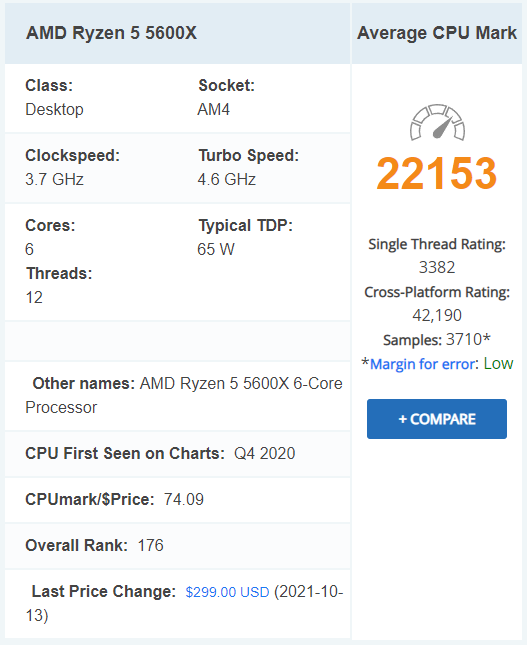Click the Single Thread Rating value 3382

point(437,267)
